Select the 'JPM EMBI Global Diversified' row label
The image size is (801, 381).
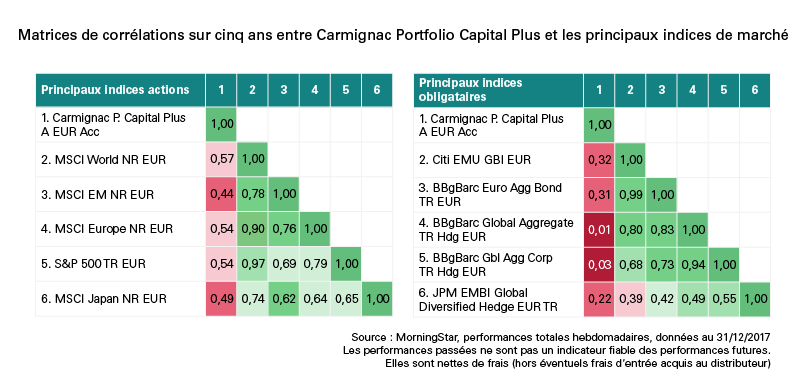click(x=488, y=300)
